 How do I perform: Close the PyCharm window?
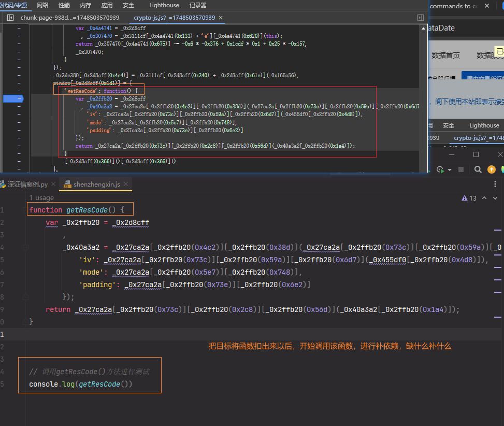pos(500,154)
